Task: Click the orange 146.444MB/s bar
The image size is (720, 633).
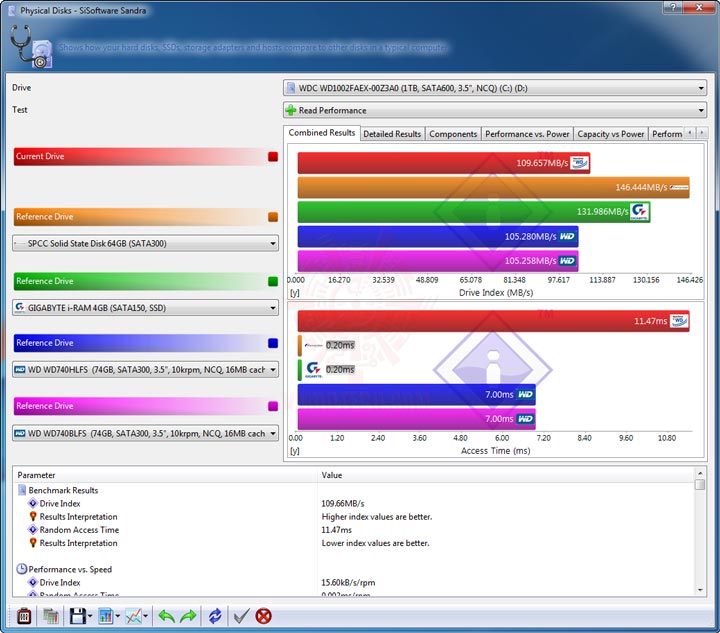Action: tap(493, 187)
